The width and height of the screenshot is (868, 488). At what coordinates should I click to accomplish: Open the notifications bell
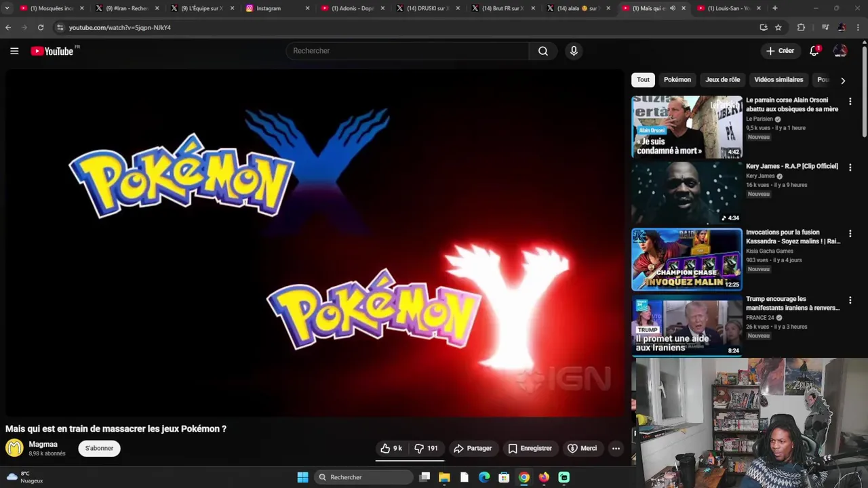(814, 51)
